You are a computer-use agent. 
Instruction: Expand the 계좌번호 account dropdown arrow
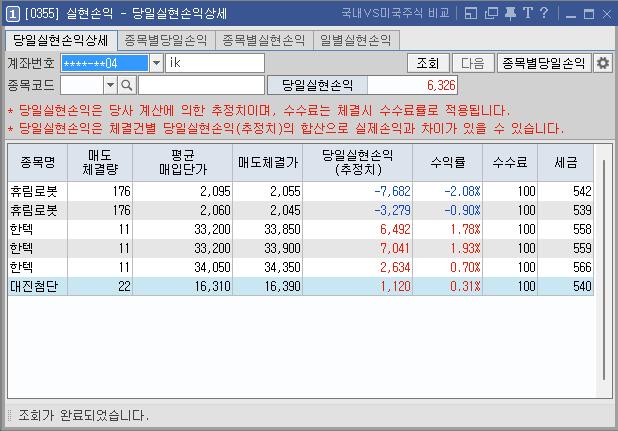click(x=156, y=63)
